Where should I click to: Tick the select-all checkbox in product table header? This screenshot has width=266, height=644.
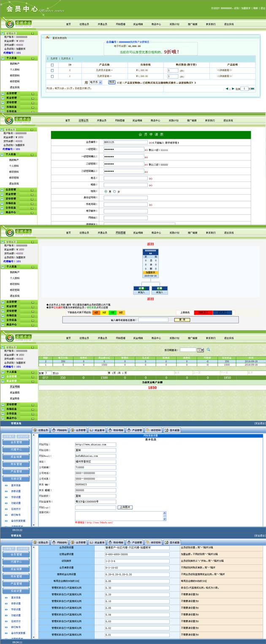pos(52,65)
